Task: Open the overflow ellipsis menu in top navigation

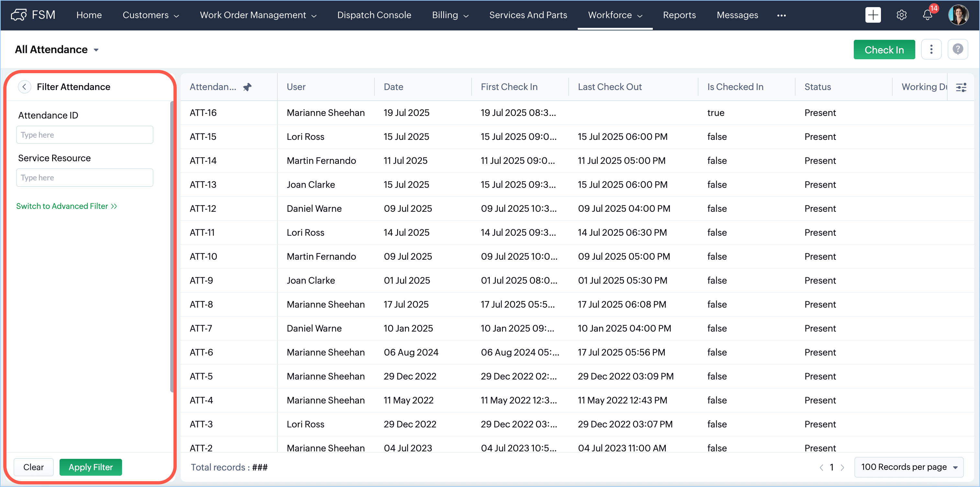Action: [x=781, y=15]
